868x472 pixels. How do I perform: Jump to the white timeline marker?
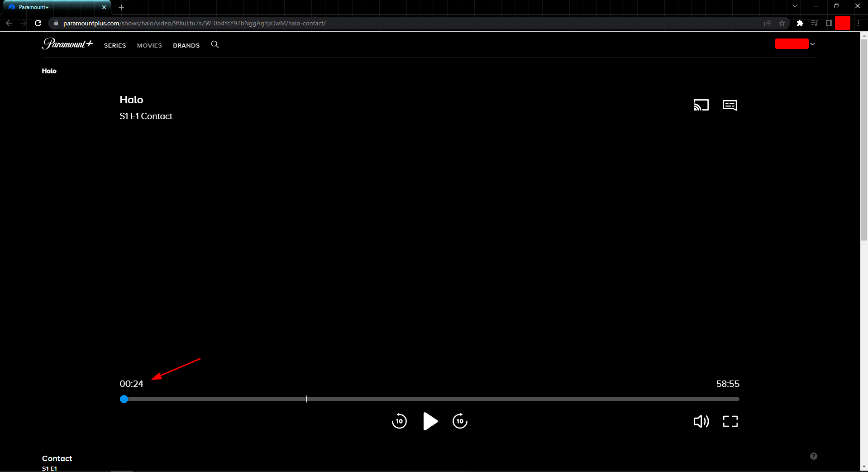307,399
